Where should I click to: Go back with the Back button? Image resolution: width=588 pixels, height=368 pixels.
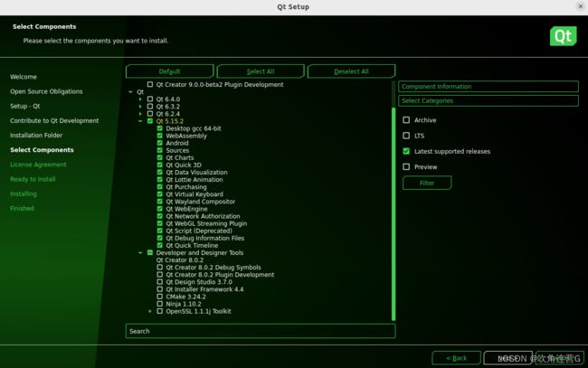point(456,358)
